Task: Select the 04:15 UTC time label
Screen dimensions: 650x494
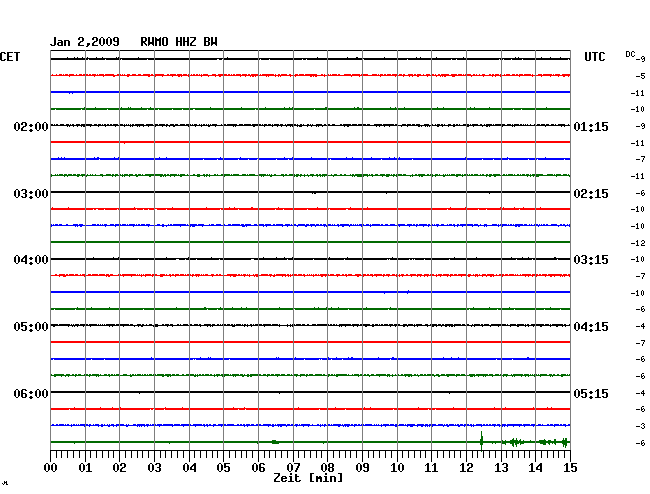Action: (591, 327)
